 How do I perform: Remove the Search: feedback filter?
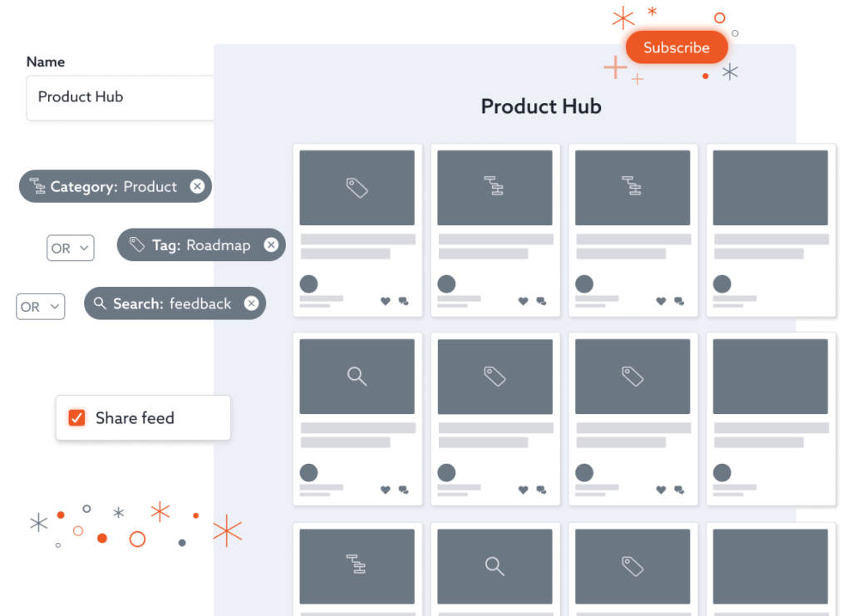pyautogui.click(x=251, y=303)
